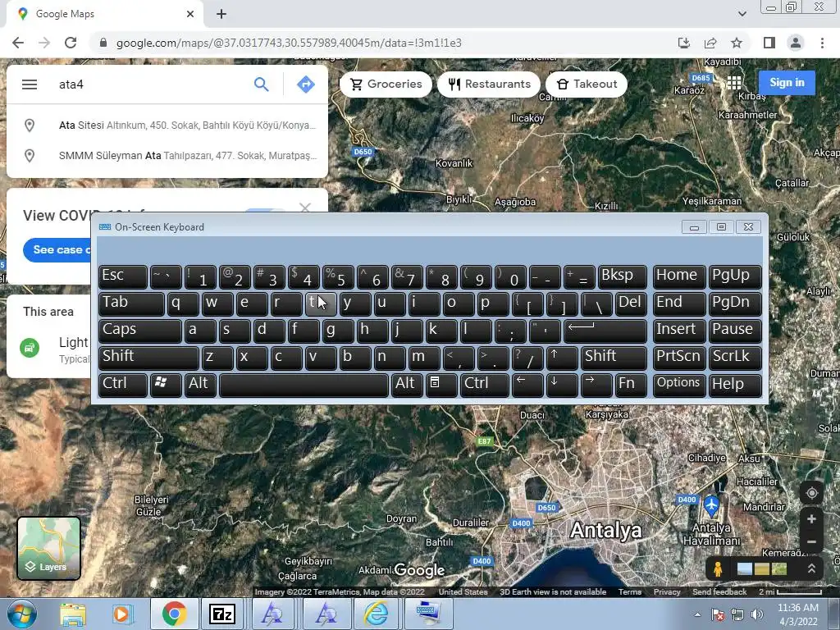Click the blue search magnifier icon
Viewport: 840px width, 630px height.
[x=262, y=84]
